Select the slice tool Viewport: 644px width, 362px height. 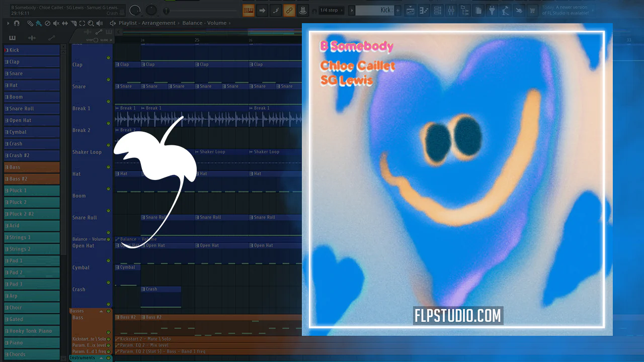tap(73, 23)
